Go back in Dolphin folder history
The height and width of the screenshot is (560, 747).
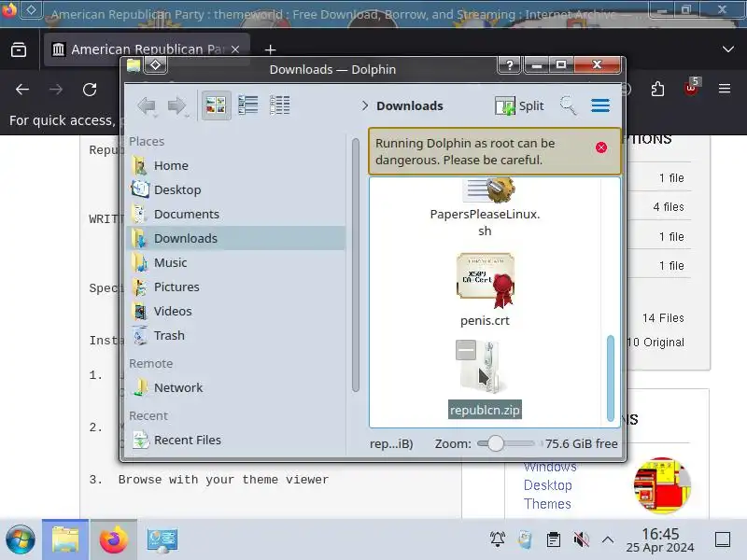pyautogui.click(x=147, y=105)
